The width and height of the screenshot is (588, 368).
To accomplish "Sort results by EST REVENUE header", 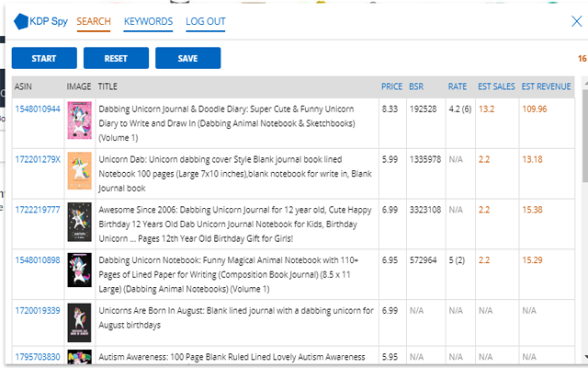I will (x=546, y=86).
